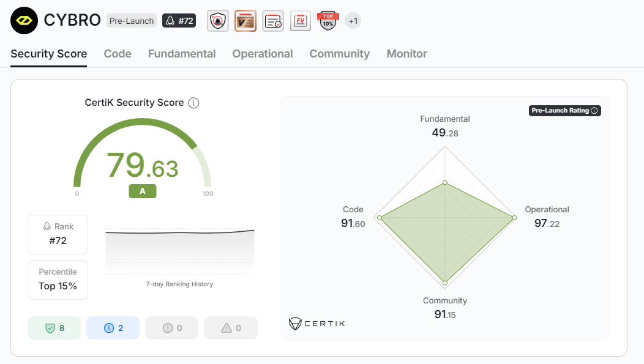Select the Operational 97.22 radar label
The width and height of the screenshot is (644, 364).
pos(547,217)
